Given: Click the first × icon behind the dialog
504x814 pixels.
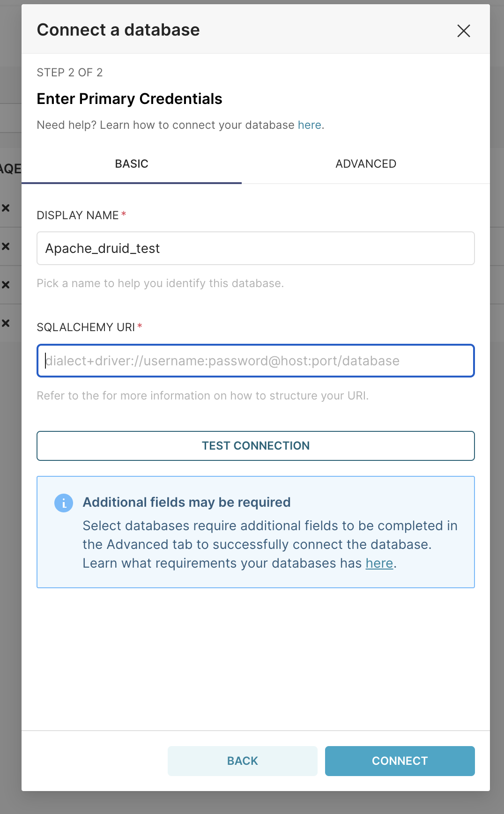Looking at the screenshot, I should point(6,208).
